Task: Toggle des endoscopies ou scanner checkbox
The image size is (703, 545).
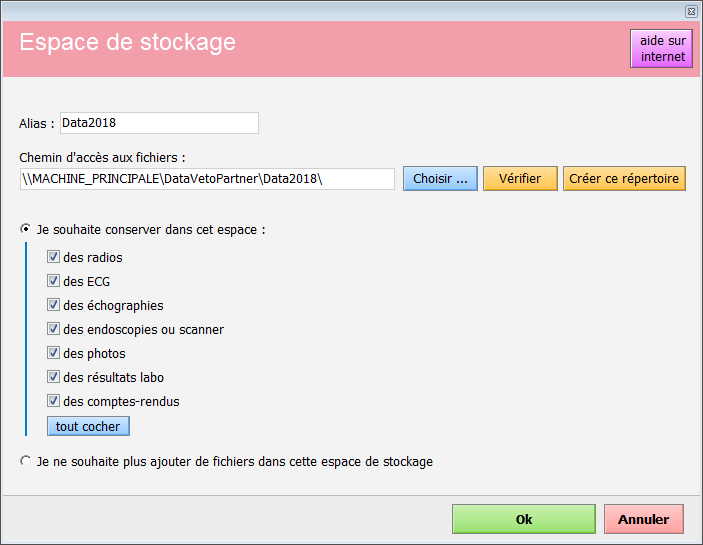Action: (x=53, y=329)
